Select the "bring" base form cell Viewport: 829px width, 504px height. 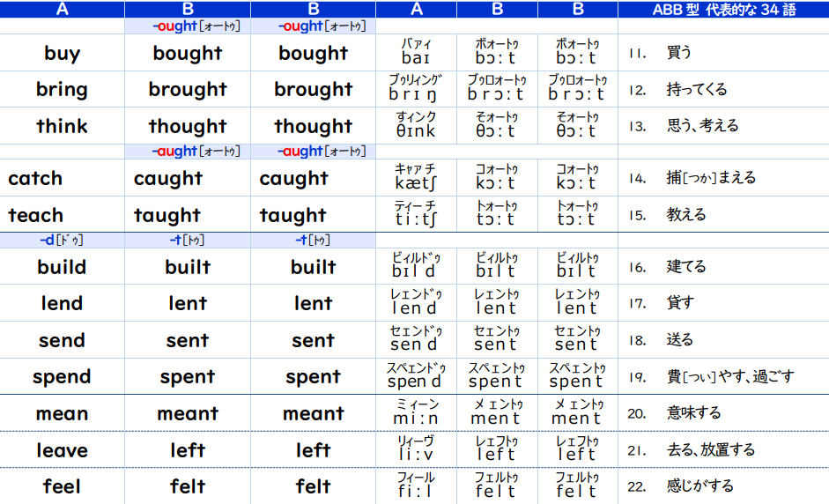point(62,90)
